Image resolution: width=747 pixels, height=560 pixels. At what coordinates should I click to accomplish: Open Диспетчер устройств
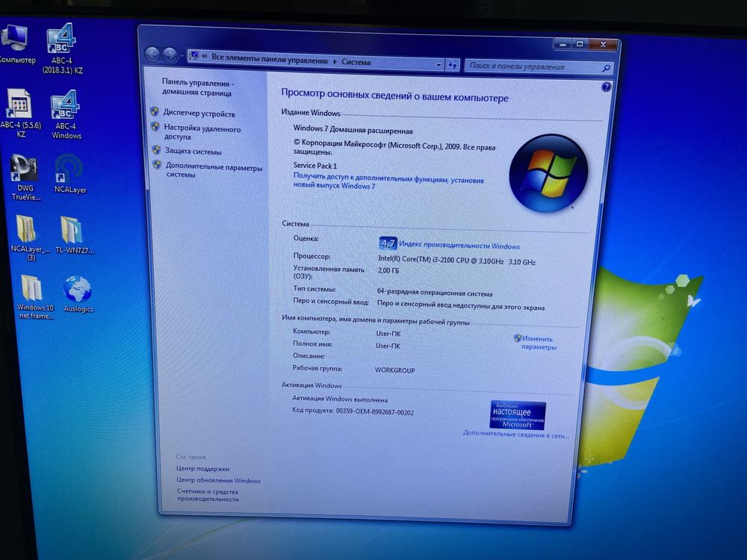click(x=199, y=113)
